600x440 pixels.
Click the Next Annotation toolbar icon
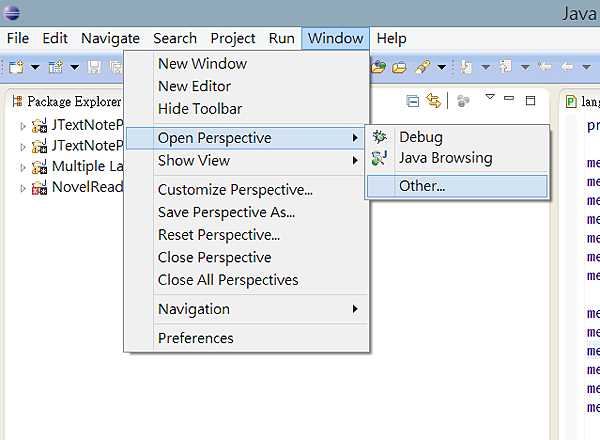tap(467, 67)
